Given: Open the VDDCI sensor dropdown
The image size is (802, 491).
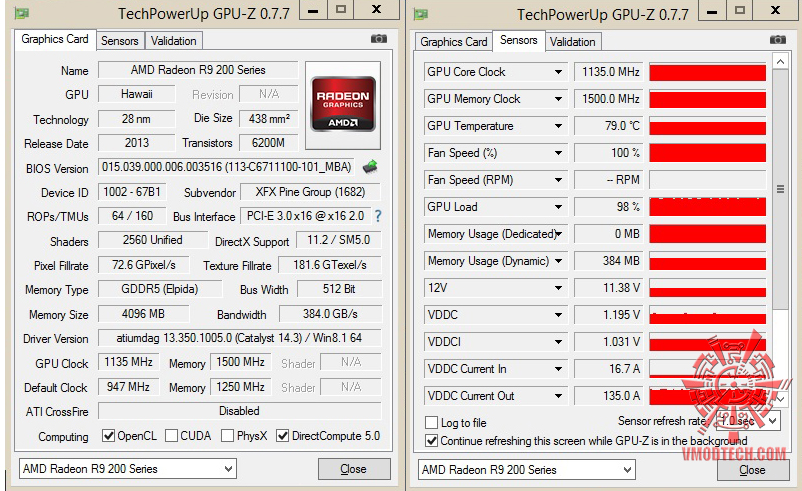Looking at the screenshot, I should pyautogui.click(x=559, y=342).
